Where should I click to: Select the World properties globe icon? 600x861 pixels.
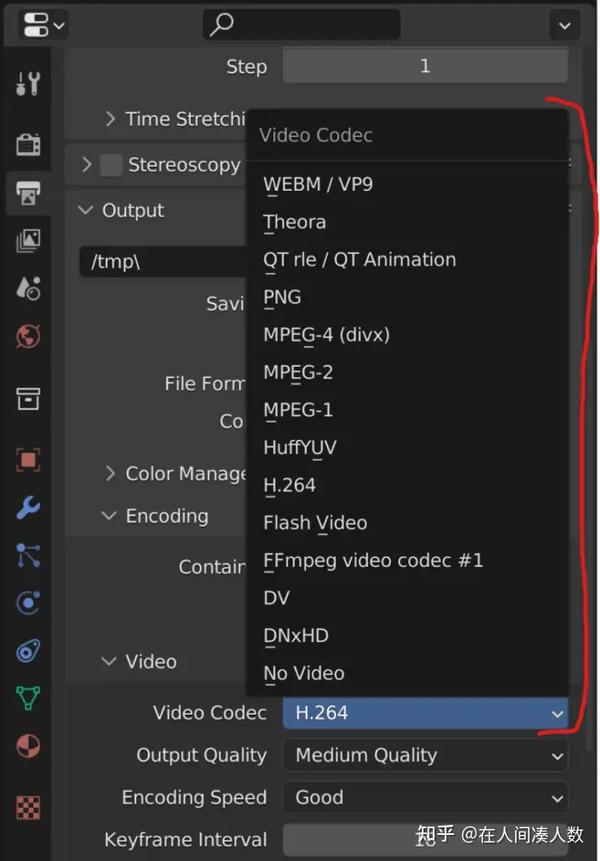(29, 334)
